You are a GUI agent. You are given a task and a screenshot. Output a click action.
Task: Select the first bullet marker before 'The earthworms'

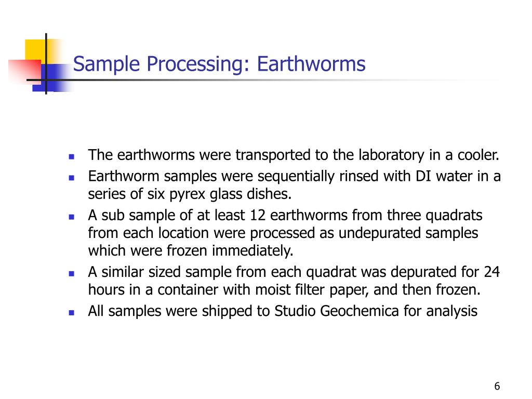click(x=71, y=157)
